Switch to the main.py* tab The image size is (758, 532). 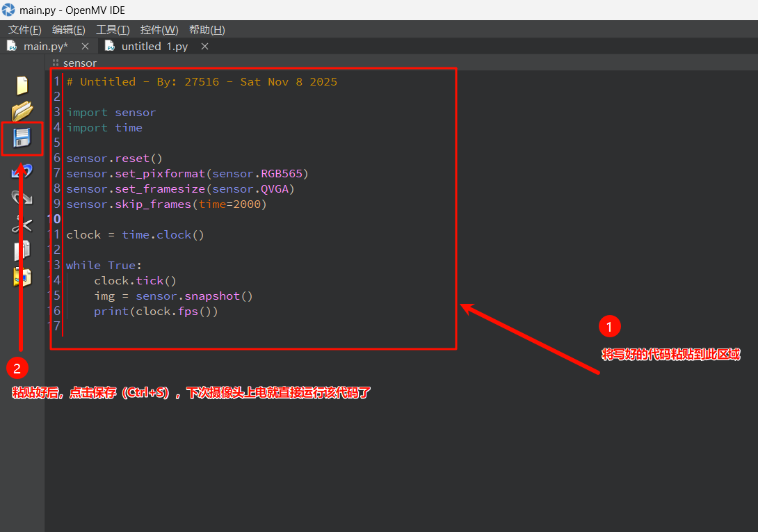pos(45,47)
